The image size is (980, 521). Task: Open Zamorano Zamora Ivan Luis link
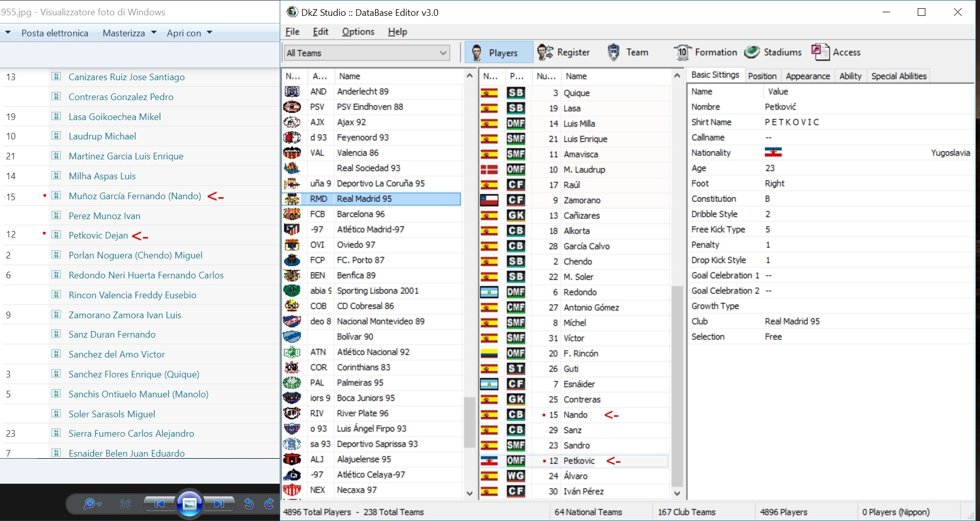coord(125,315)
